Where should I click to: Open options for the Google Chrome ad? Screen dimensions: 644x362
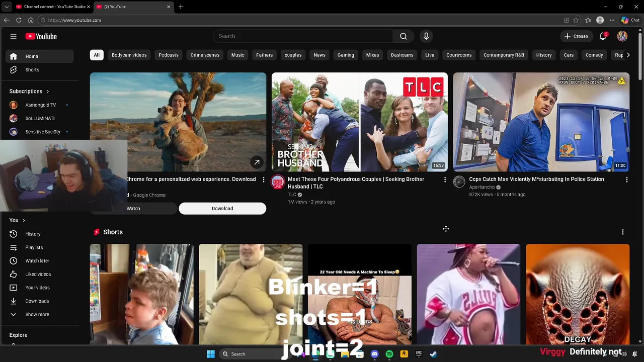[263, 179]
